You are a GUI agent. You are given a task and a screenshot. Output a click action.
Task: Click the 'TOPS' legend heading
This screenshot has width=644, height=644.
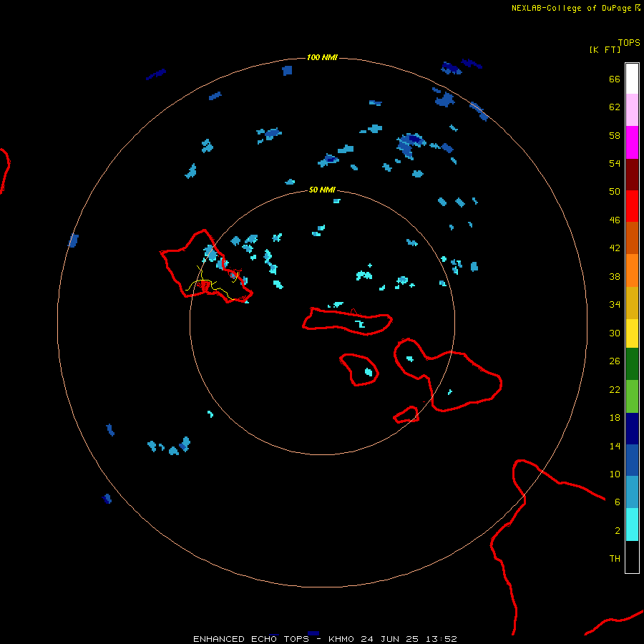point(629,42)
